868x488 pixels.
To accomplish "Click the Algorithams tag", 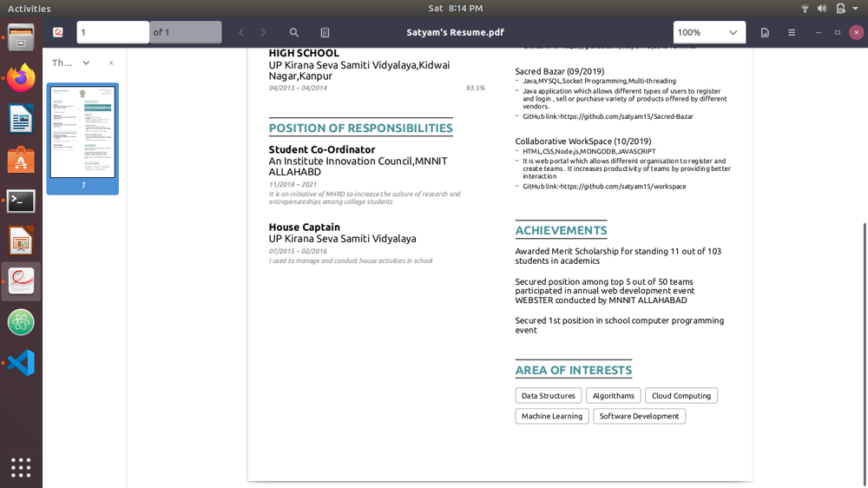I will [x=614, y=395].
